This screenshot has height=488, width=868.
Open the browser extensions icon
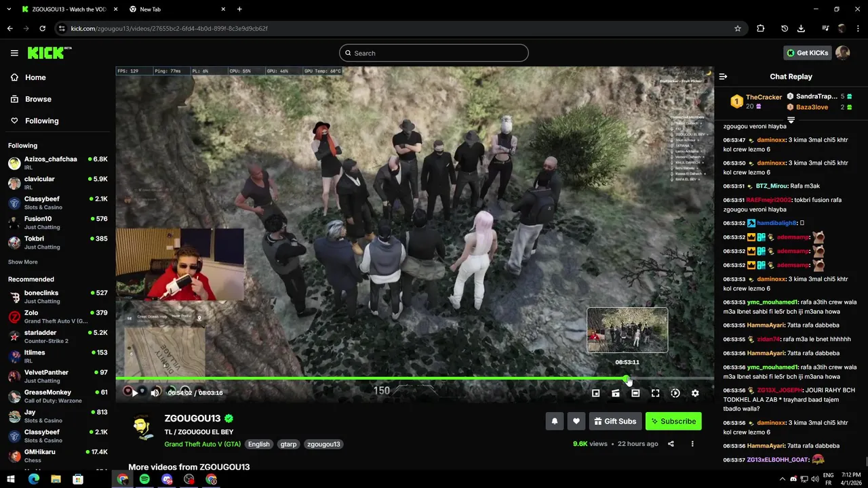[x=760, y=28]
